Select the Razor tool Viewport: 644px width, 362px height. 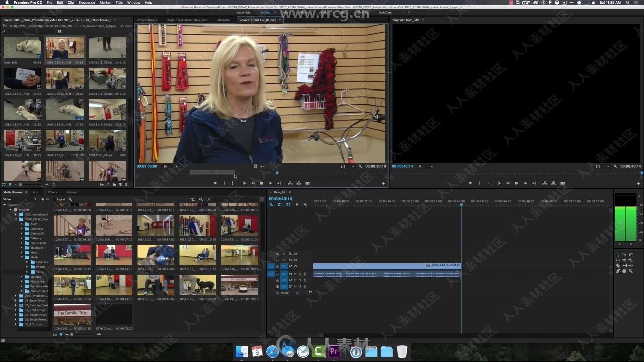(618, 265)
